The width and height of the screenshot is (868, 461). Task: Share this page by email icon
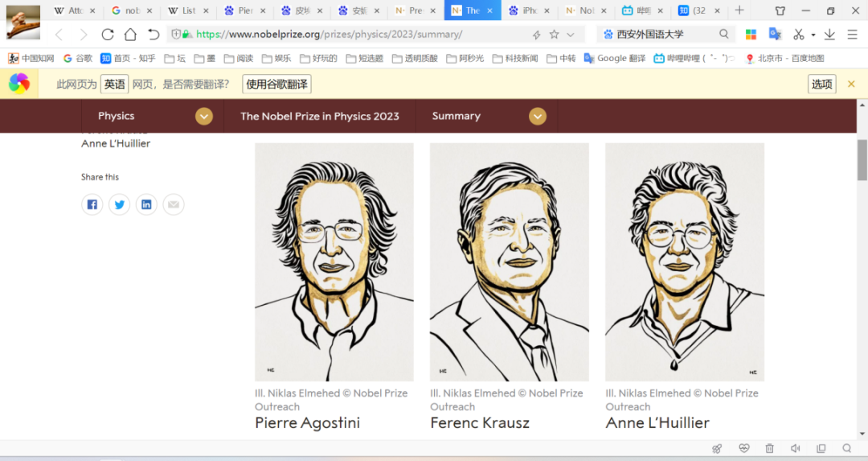tap(174, 204)
